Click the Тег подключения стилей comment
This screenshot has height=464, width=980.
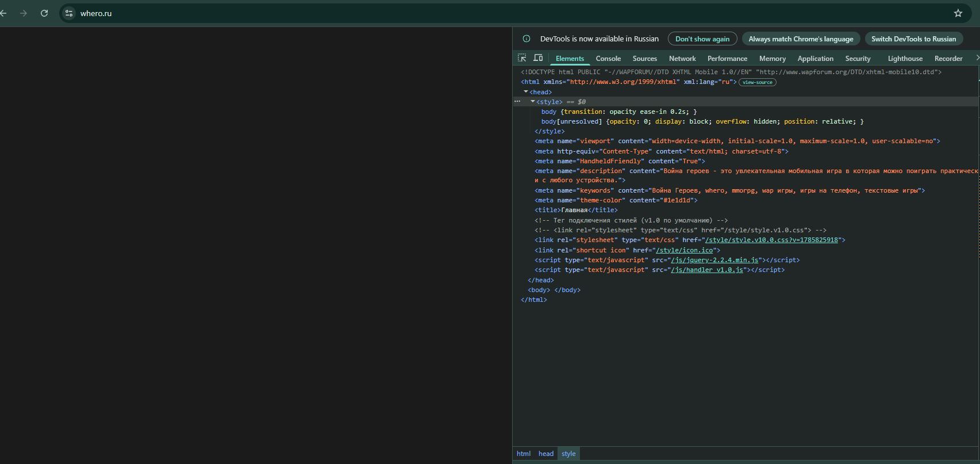631,220
